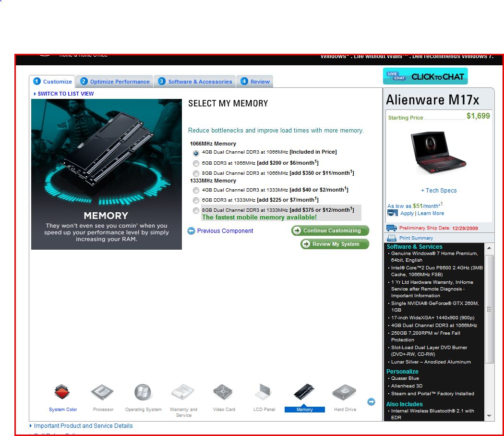Image resolution: width=504 pixels, height=436 pixels.
Task: Click the '250GB 7,200RPM w/ Free Fall' entry
Action: pos(426,336)
